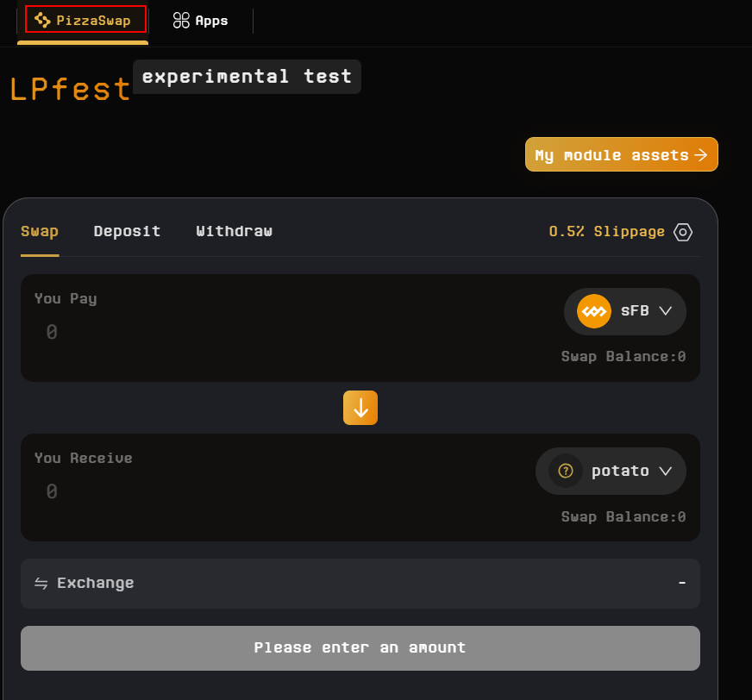Expand the sFB token dropdown chevron
The image size is (752, 700).
(x=665, y=311)
